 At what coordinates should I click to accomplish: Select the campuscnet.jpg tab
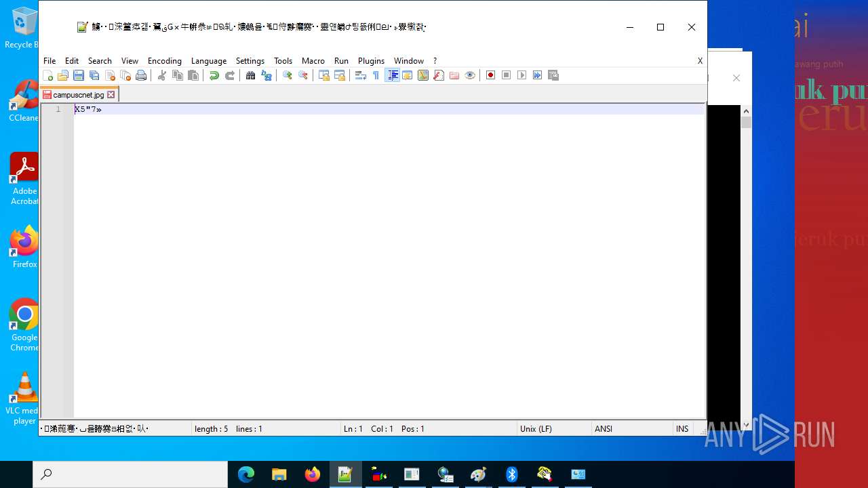[79, 95]
